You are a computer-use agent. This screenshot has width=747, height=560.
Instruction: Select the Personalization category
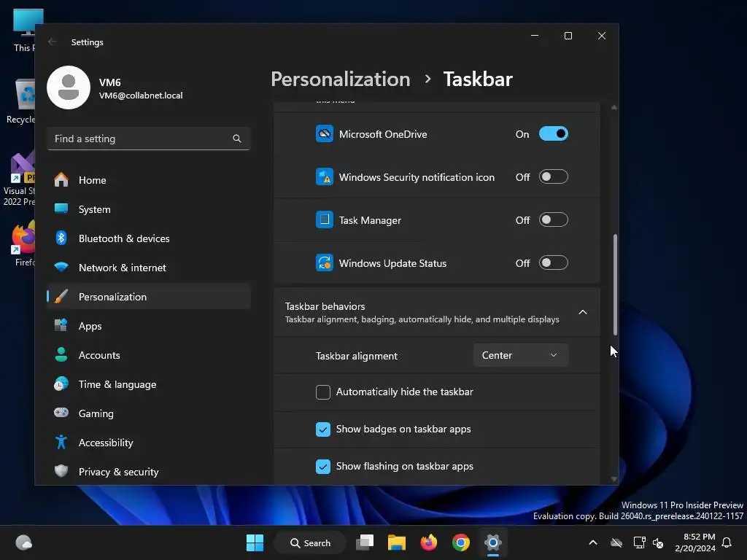click(x=149, y=296)
